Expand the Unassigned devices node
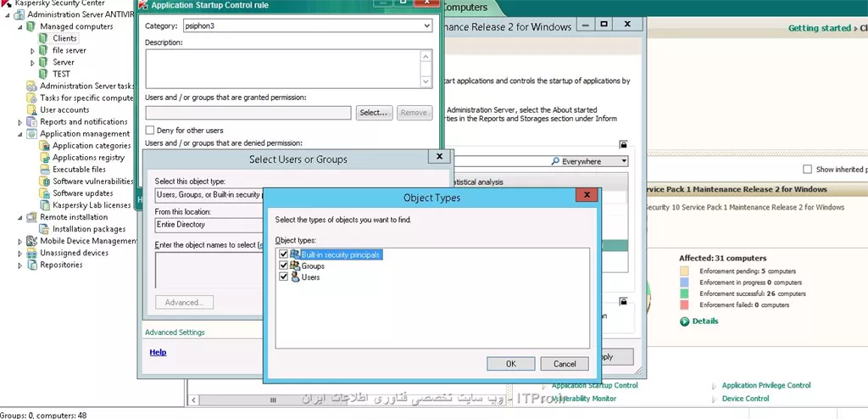The height and width of the screenshot is (419, 868). 20,254
